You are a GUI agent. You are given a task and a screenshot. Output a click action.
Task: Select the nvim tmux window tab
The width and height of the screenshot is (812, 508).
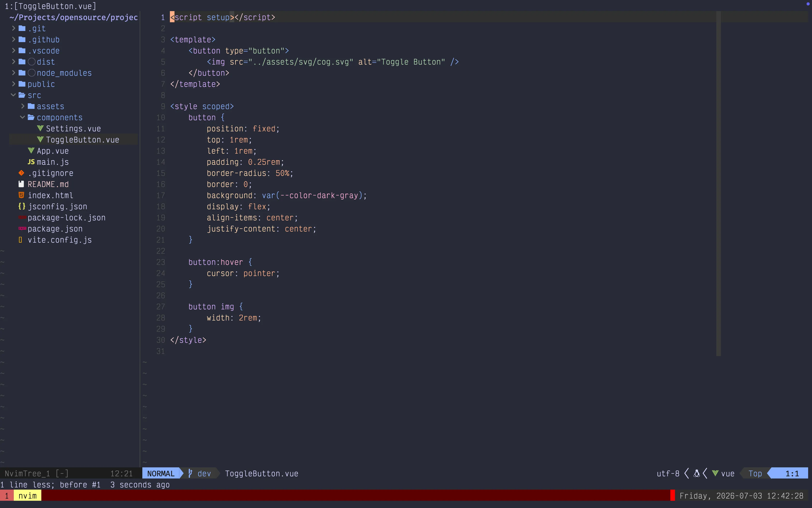[28, 496]
